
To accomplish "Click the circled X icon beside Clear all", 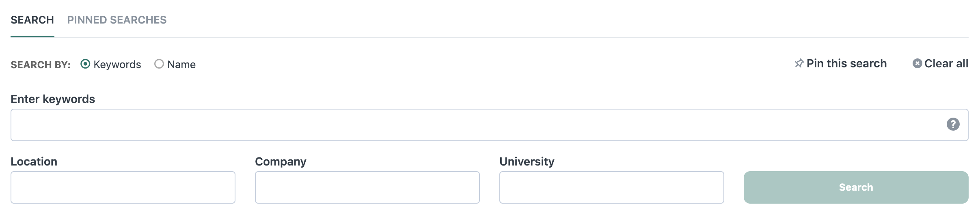I will click(x=917, y=64).
